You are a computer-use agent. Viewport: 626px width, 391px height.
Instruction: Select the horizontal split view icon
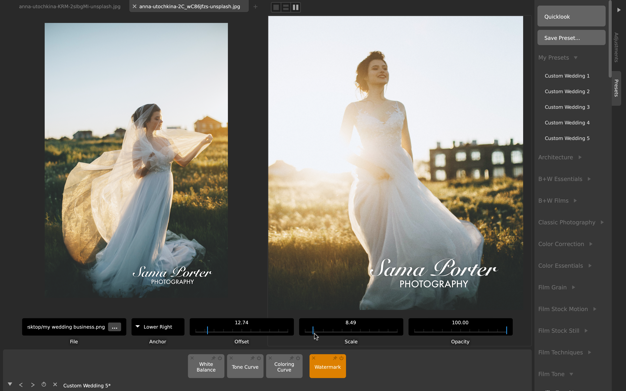[286, 7]
